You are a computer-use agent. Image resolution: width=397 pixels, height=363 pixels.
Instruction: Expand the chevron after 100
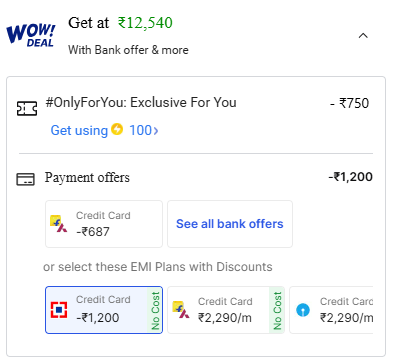tap(156, 131)
